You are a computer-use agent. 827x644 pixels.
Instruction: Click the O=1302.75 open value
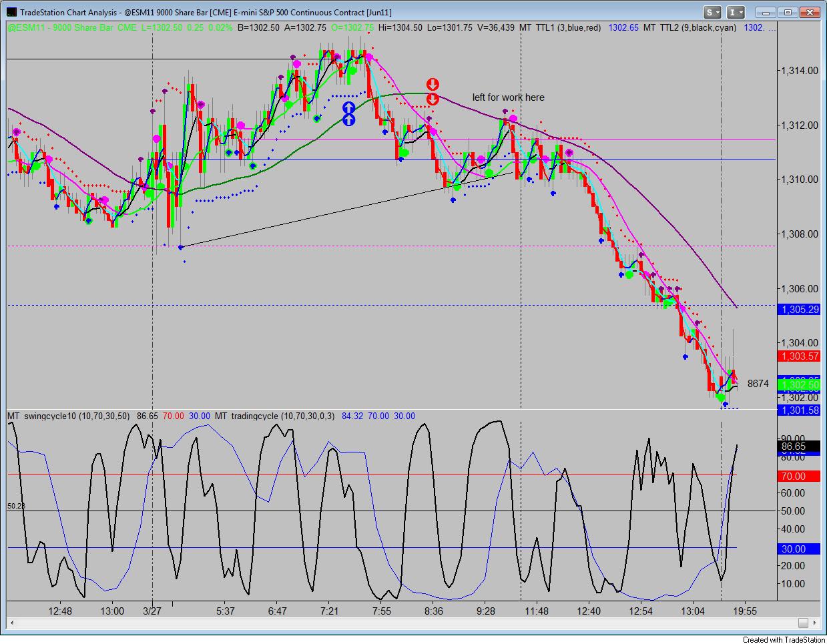tap(352, 28)
